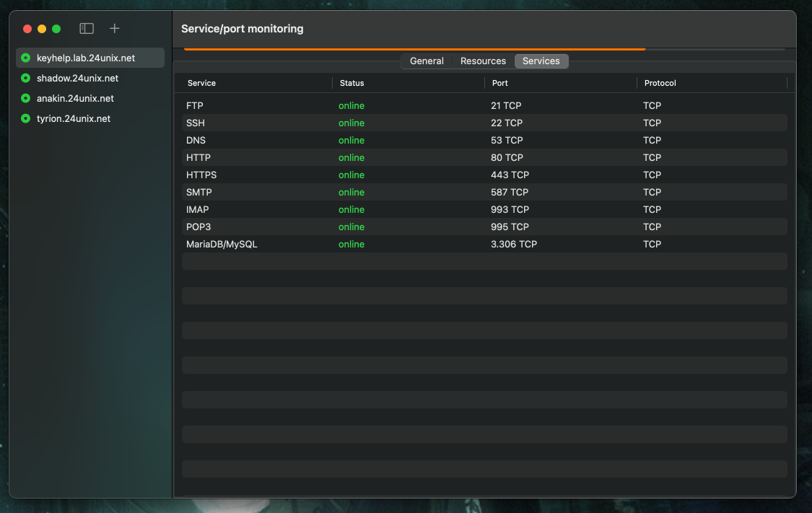Select the Services tab
The width and height of the screenshot is (812, 513).
click(541, 61)
